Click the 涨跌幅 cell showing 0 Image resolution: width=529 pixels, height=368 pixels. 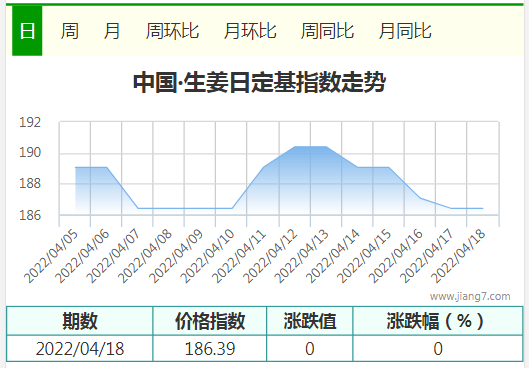coord(438,349)
